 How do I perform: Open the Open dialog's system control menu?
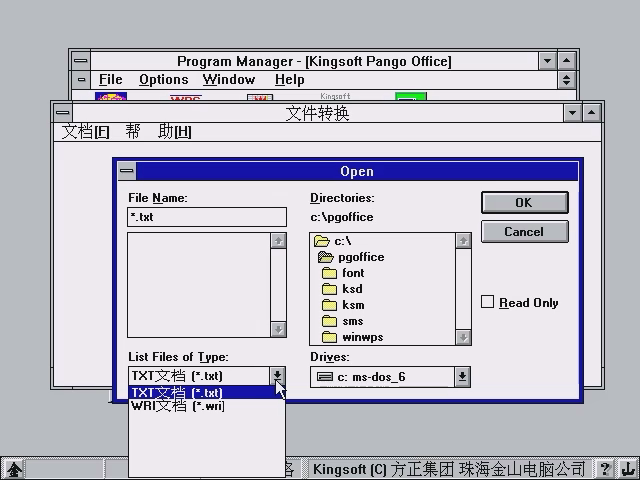coord(127,171)
